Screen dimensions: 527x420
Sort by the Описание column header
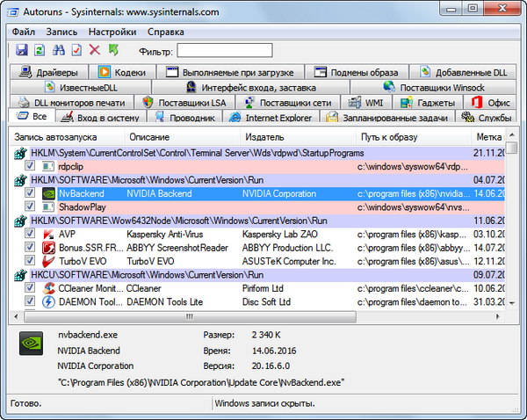click(x=149, y=137)
